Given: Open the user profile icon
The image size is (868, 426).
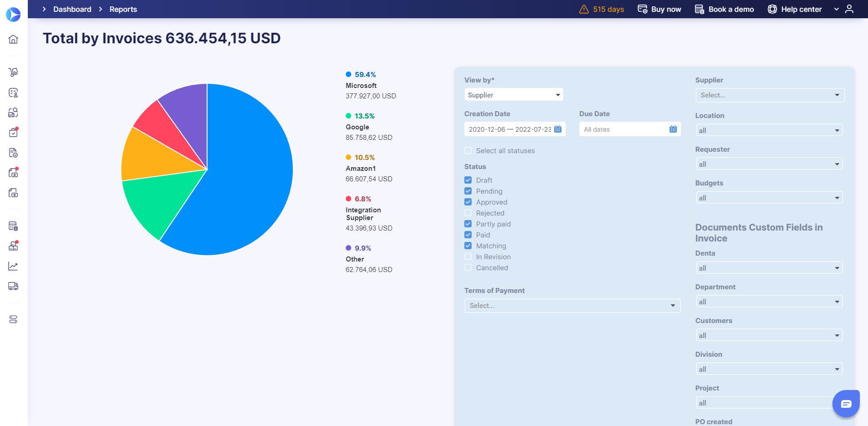Looking at the screenshot, I should click(x=849, y=9).
